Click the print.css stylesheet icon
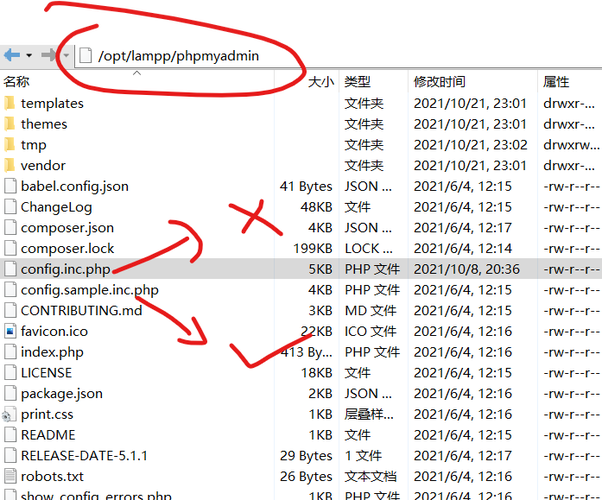This screenshot has width=602, height=500. pos(9,414)
